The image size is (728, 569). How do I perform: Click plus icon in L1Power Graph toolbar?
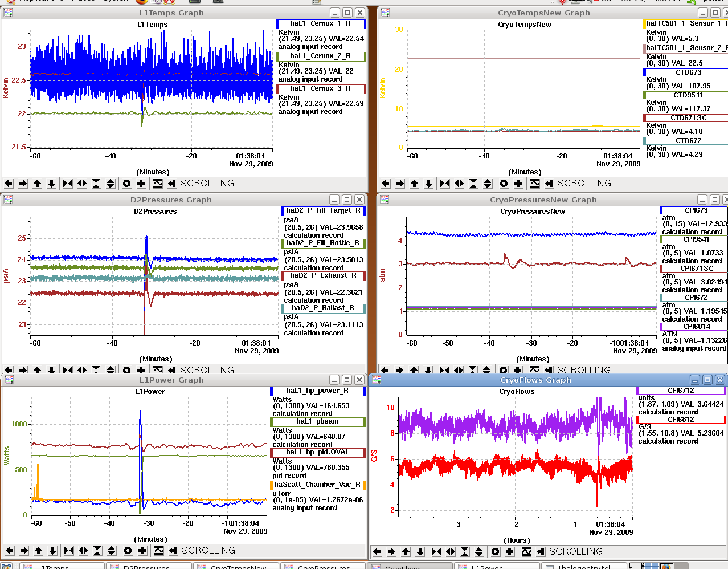coord(142,551)
